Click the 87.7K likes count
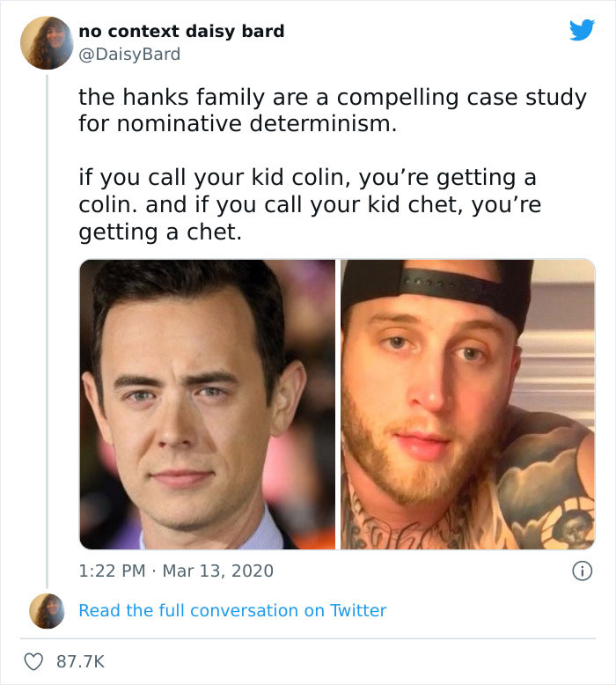The height and width of the screenshot is (685, 616). (81, 660)
